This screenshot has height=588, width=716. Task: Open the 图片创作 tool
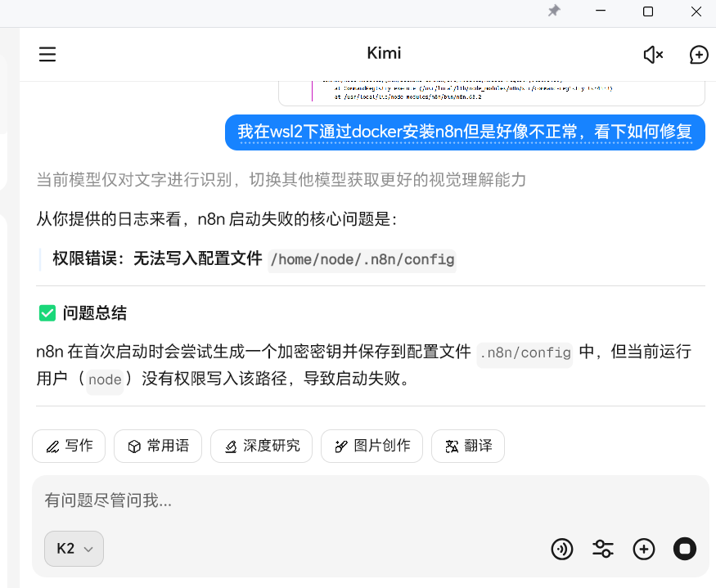click(x=372, y=446)
